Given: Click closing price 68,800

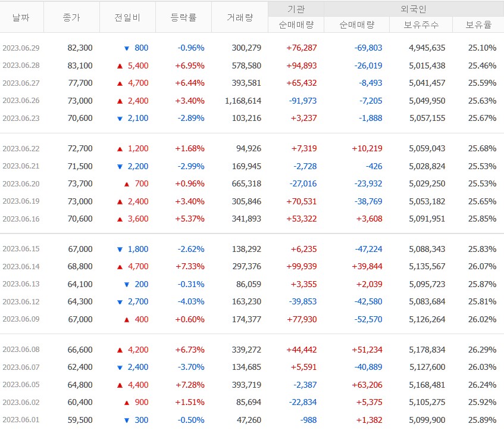Looking at the screenshot, I should [x=80, y=266].
